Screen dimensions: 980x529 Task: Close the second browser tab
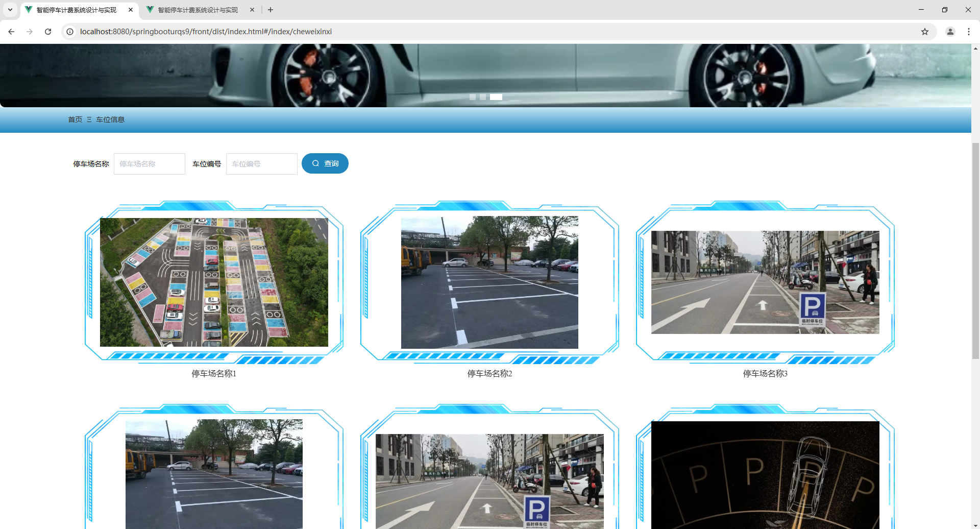[252, 10]
